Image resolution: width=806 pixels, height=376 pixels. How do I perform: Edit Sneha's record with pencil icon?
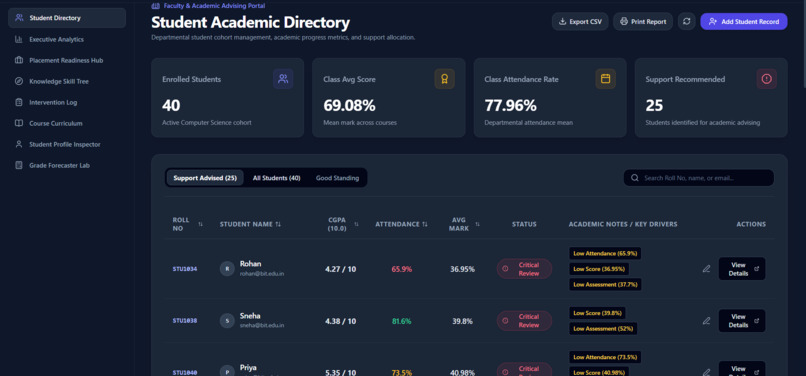(x=706, y=320)
